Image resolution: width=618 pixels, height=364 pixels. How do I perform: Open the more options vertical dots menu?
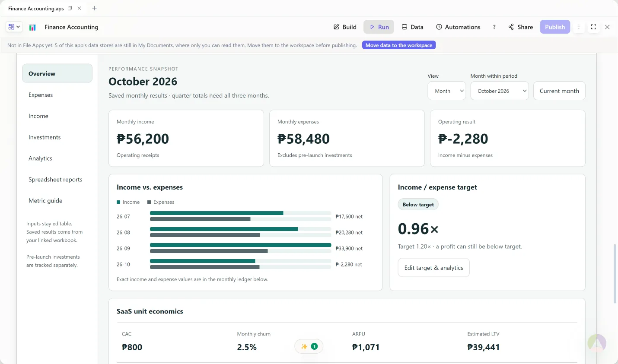(x=579, y=27)
